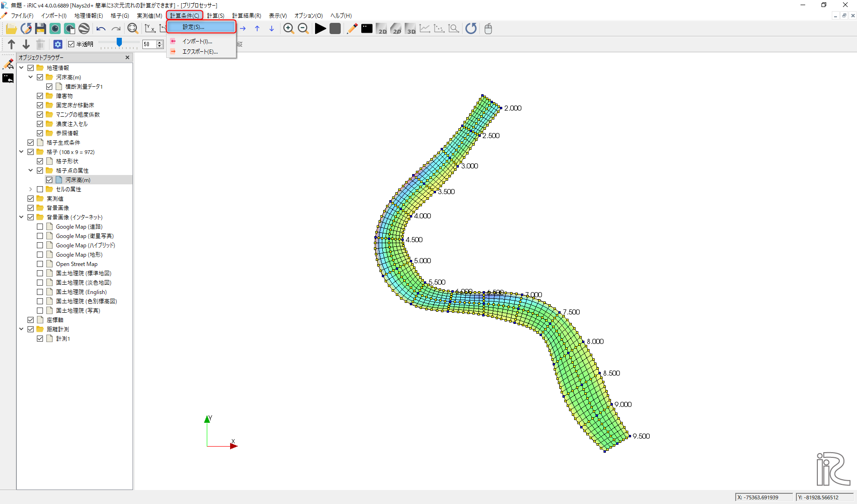Image resolution: width=857 pixels, height=504 pixels.
Task: Choose インポート(I)... from the 計算条件 menu
Action: pos(202,42)
